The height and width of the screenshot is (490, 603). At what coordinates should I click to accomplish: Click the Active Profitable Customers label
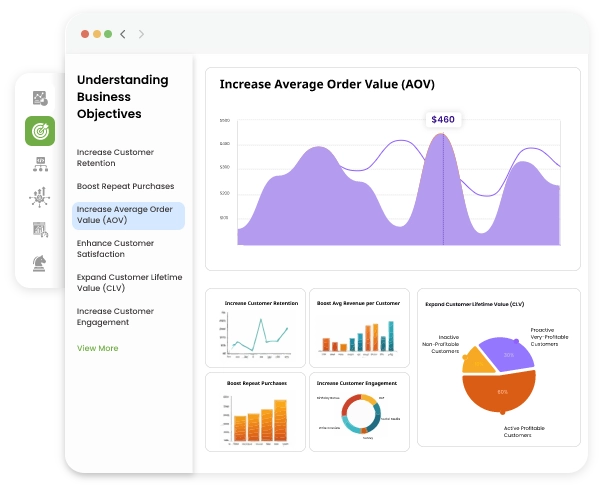coord(524,432)
